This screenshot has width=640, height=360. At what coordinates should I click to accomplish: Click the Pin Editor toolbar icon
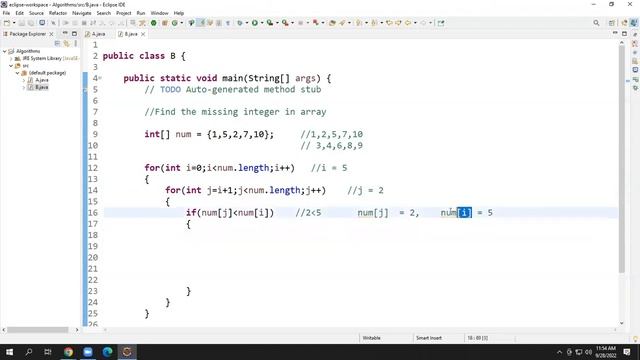441,23
